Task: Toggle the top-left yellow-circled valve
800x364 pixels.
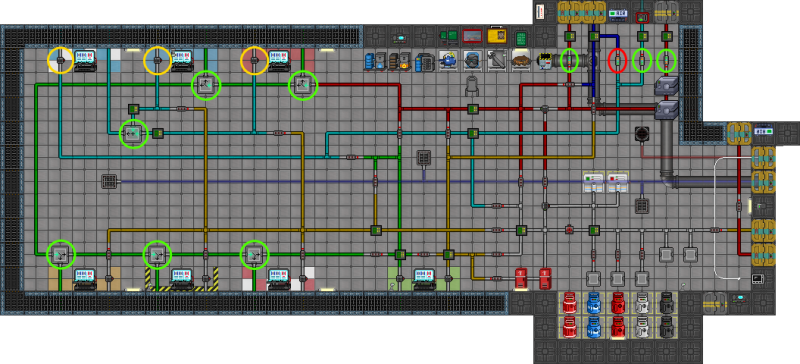Action: [60, 60]
